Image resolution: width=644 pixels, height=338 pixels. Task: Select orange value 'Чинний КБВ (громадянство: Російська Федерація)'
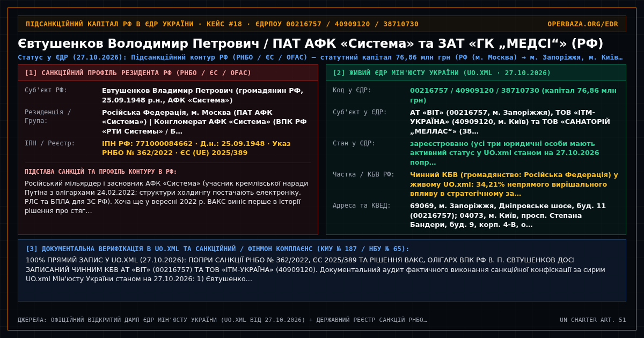(x=514, y=184)
